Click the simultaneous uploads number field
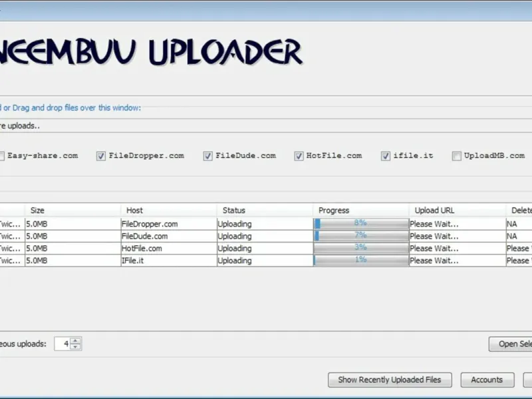532x399 pixels. (63, 344)
